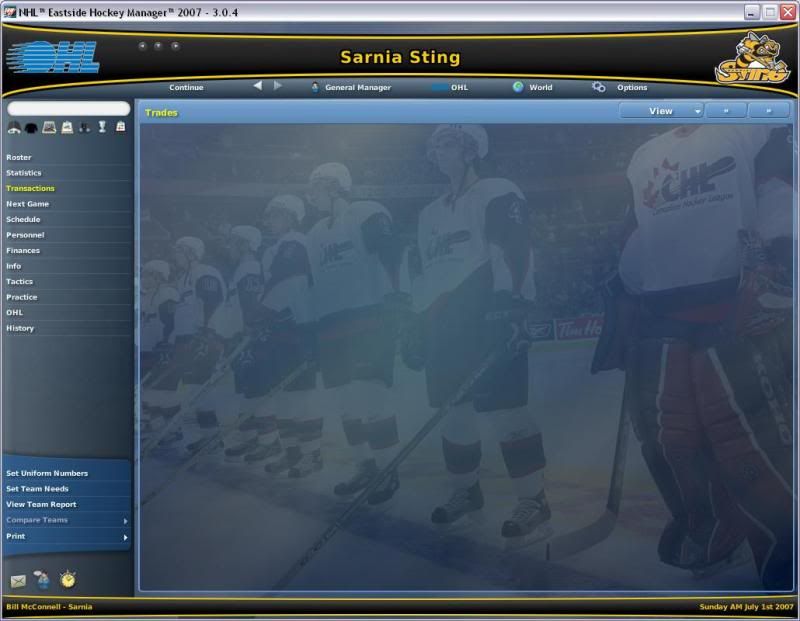Open OHL in the left sidebar
800x621 pixels.
14,312
